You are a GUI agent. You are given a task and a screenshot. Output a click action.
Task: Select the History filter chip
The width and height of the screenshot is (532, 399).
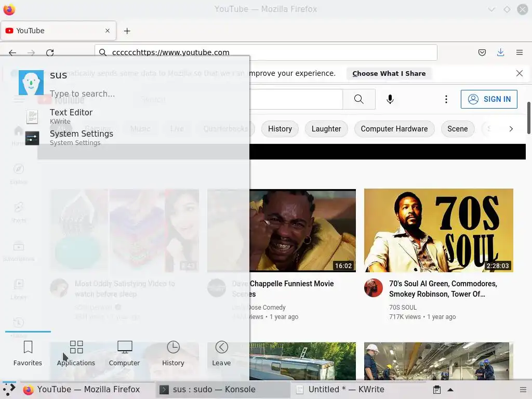point(280,129)
